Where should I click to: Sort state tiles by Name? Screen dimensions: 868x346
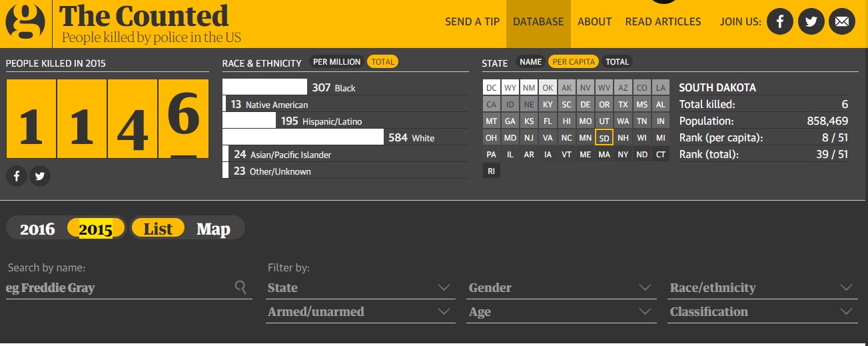point(530,62)
